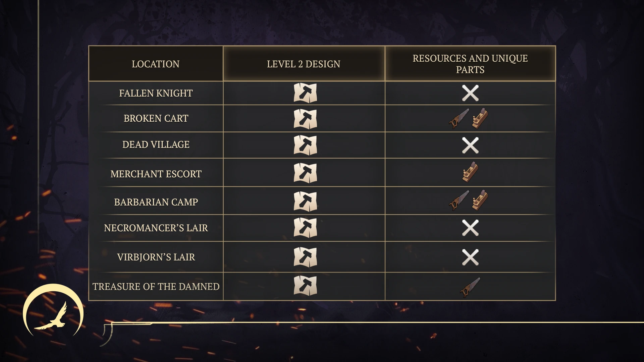Viewport: 644px width, 362px height.
Task: Click the wood plane icon in Broken Cart row
Action: tap(480, 119)
